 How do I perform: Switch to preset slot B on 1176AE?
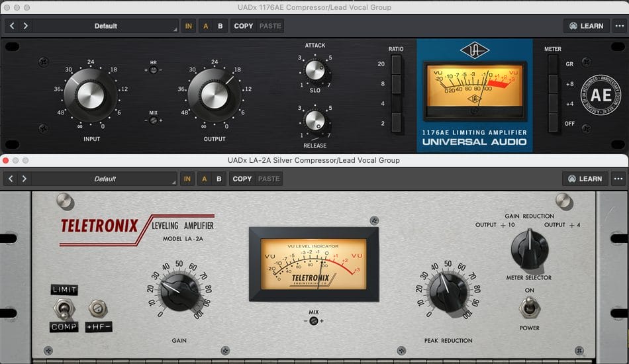pyautogui.click(x=220, y=26)
